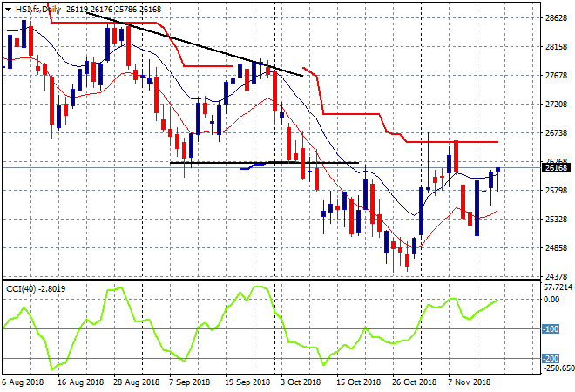The image size is (575, 392).
Task: Click the 6 Aug 2018 date label
Action: click(23, 382)
